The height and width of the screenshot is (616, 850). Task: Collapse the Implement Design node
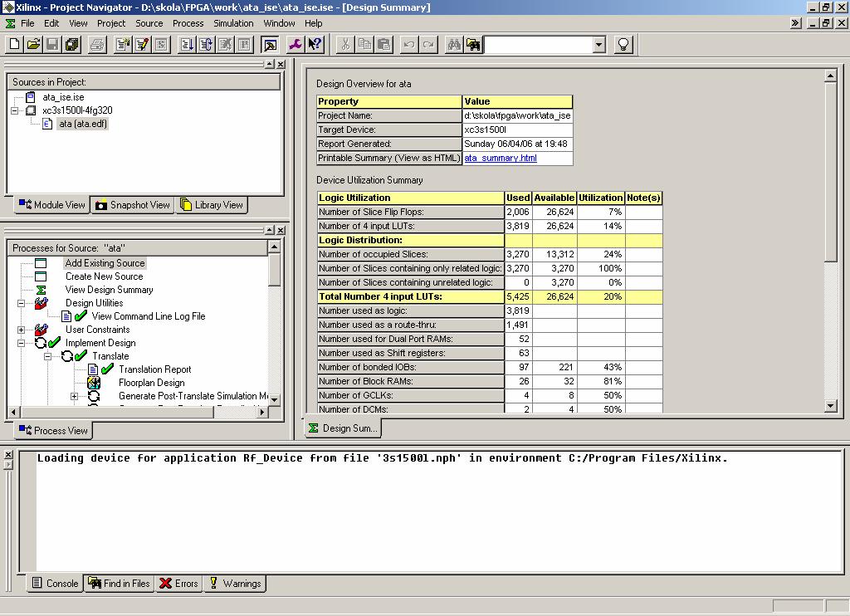(21, 343)
